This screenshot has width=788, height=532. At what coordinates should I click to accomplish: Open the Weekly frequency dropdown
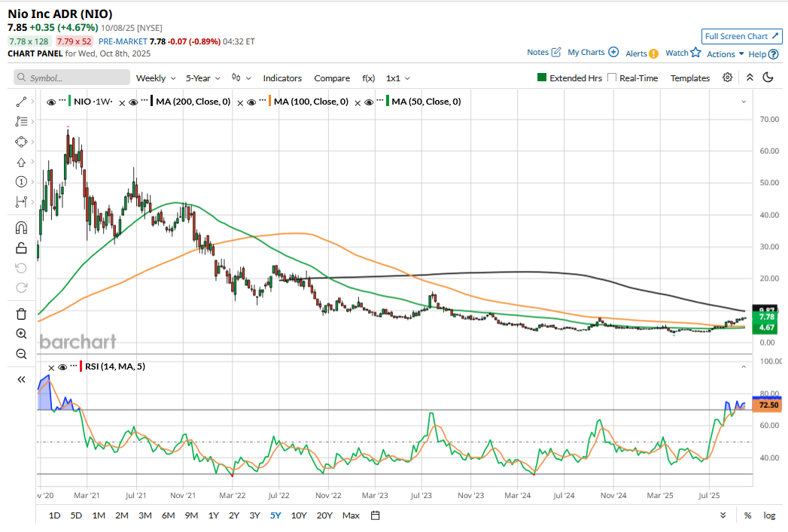156,78
